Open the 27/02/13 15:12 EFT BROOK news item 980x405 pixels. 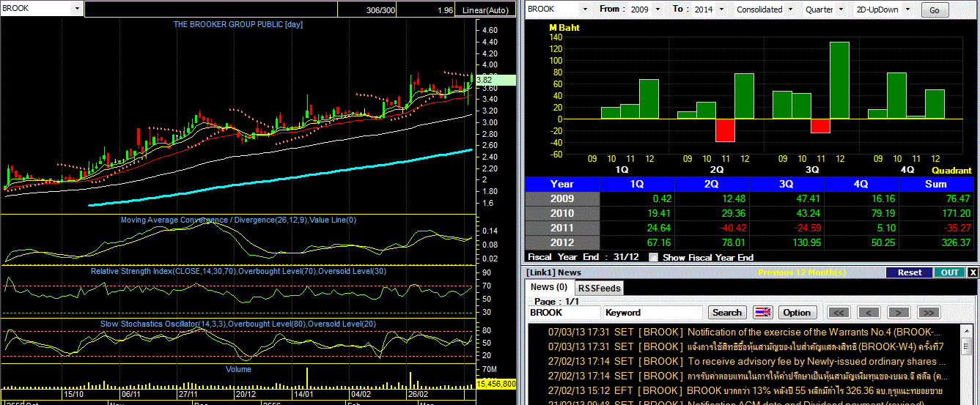745,390
